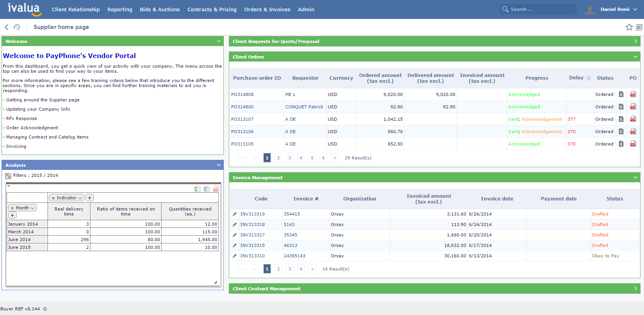Screen dimensions: 644x315
Task: Open the browsing history icon
Action: click(x=17, y=27)
